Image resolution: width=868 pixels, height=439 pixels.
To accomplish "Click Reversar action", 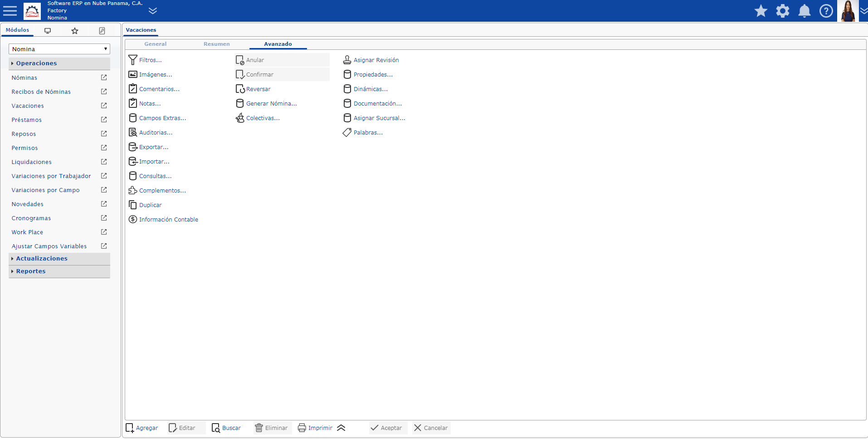I will [253, 89].
